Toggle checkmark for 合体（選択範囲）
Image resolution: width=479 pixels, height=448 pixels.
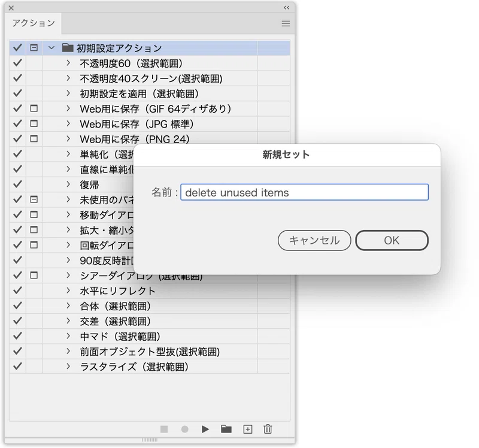click(x=17, y=306)
